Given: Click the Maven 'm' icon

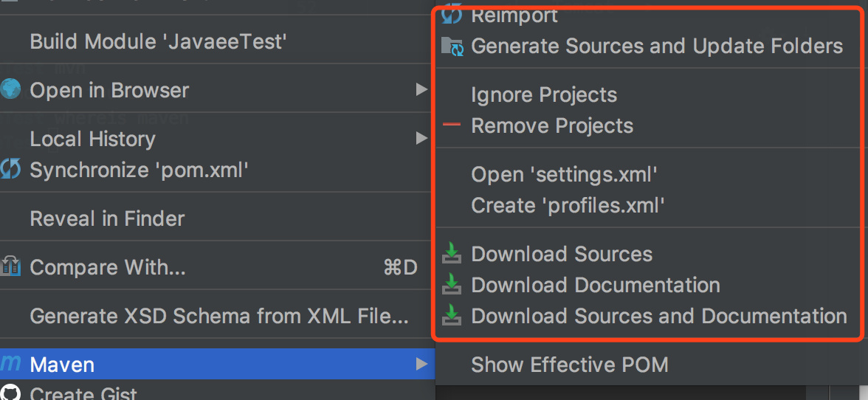Looking at the screenshot, I should tap(10, 364).
